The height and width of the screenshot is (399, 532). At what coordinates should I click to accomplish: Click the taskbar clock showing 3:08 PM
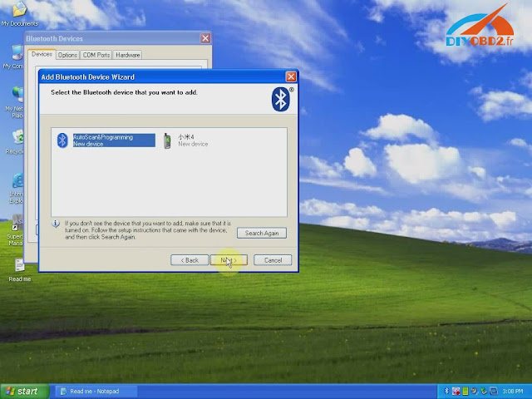click(x=513, y=392)
